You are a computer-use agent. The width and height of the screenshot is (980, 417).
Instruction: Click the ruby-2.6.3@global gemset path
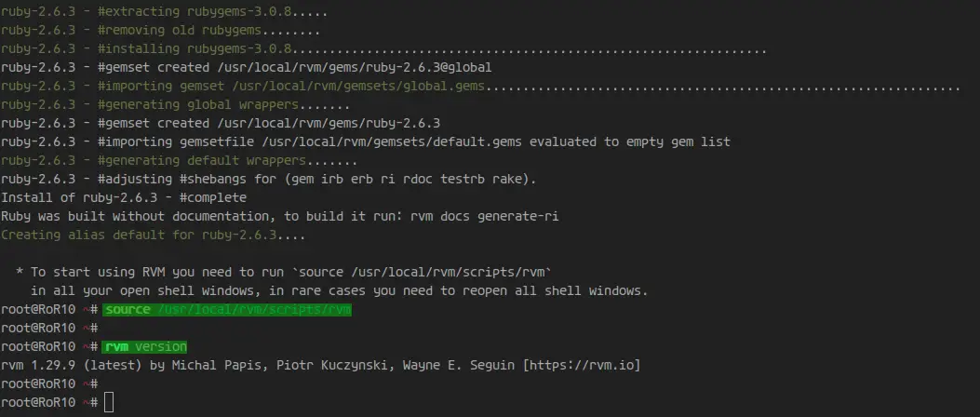[x=354, y=67]
